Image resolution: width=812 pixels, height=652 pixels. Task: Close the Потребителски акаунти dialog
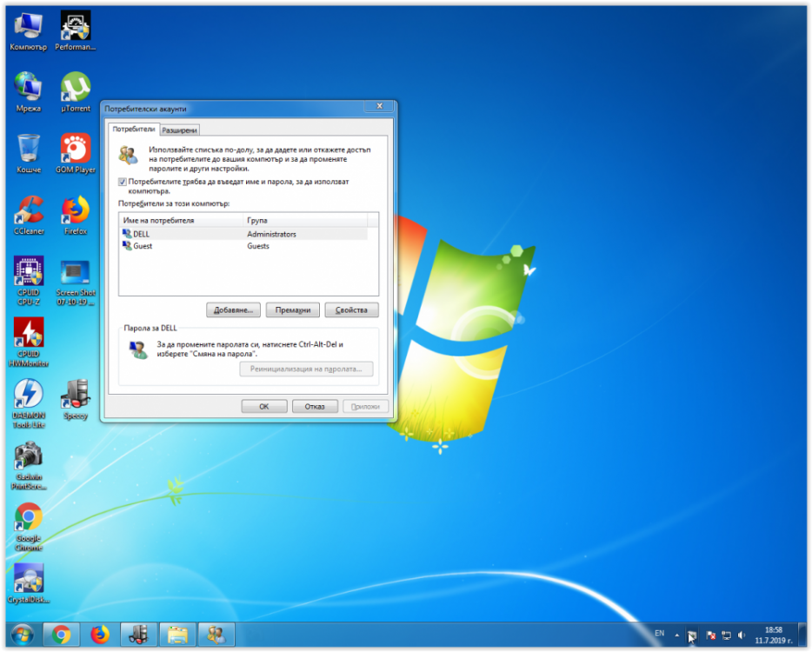click(380, 106)
